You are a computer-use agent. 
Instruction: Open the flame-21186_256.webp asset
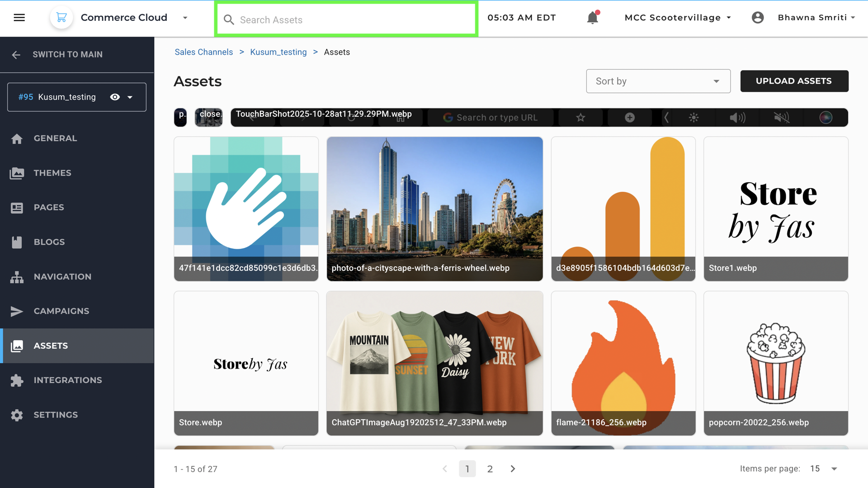point(623,363)
